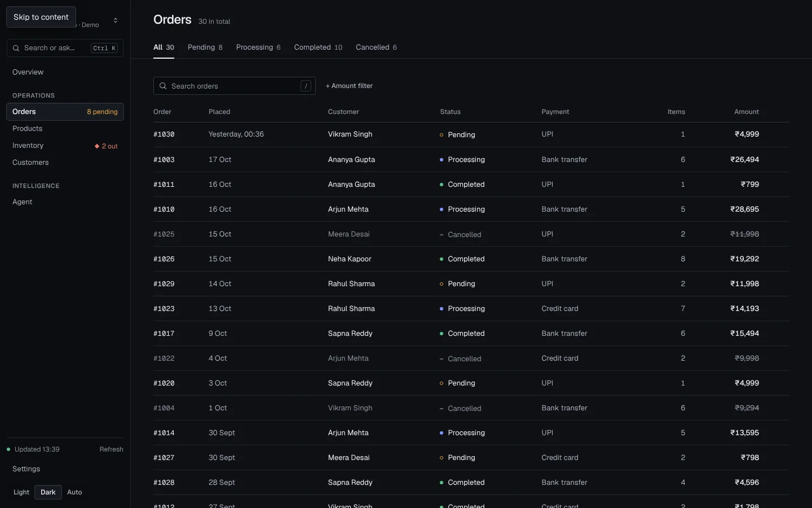Focus the Search orders field

pos(235,86)
